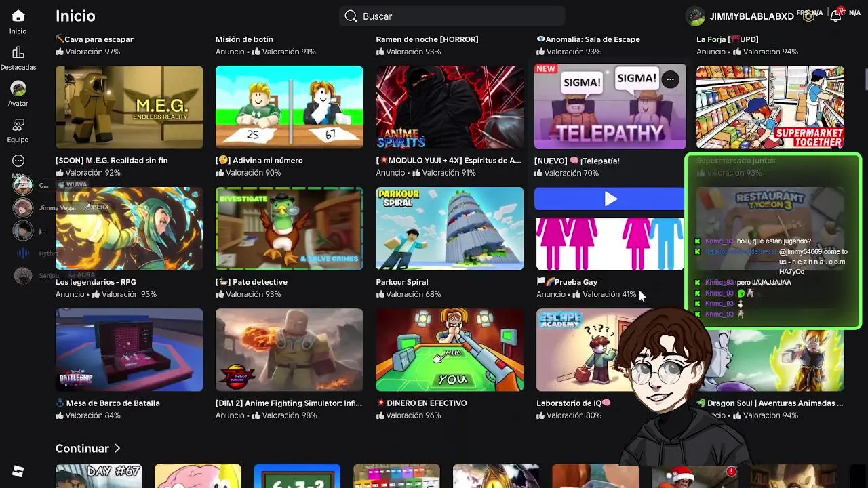The height and width of the screenshot is (488, 868).
Task: Click 'DINERO EN EFECTIVO' title
Action: point(422,403)
